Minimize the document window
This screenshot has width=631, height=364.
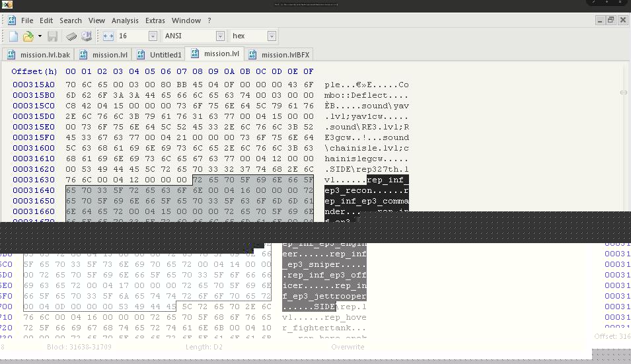click(x=599, y=20)
